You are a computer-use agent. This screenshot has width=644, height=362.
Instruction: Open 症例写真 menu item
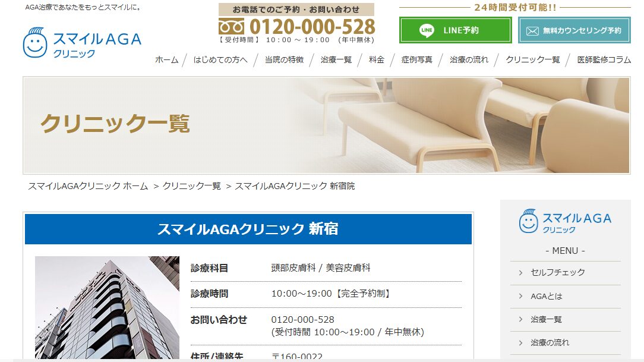pos(417,60)
